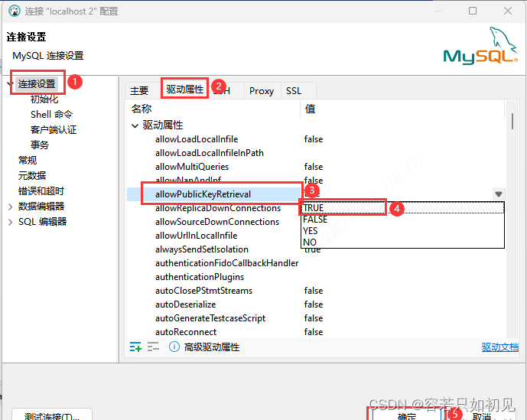
Task: Select the allowSourceDownConnections property row
Action: tap(213, 222)
